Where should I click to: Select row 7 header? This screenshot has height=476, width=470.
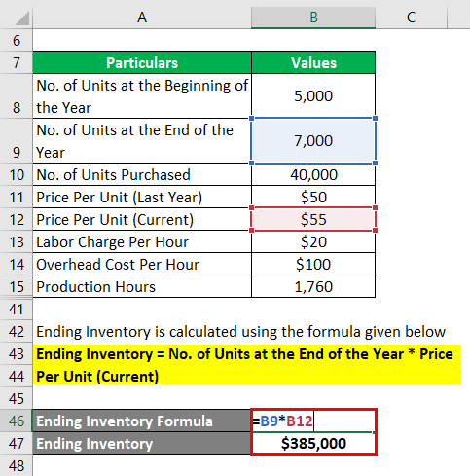tap(17, 62)
